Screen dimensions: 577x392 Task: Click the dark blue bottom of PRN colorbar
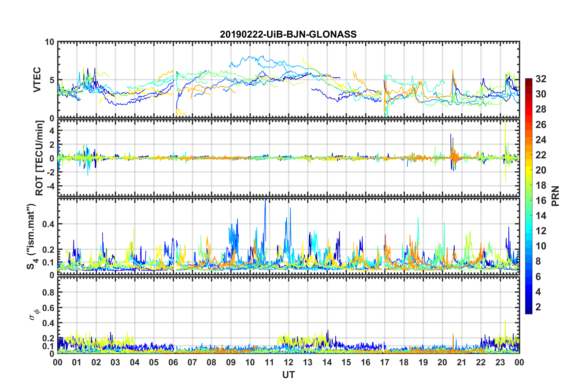(x=528, y=310)
